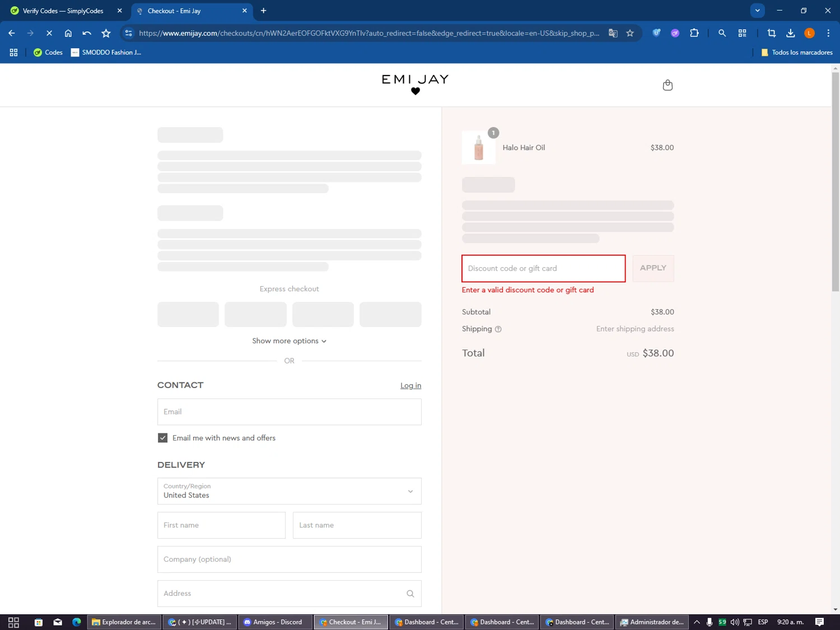Open the Windows Start task view icon

[13, 622]
